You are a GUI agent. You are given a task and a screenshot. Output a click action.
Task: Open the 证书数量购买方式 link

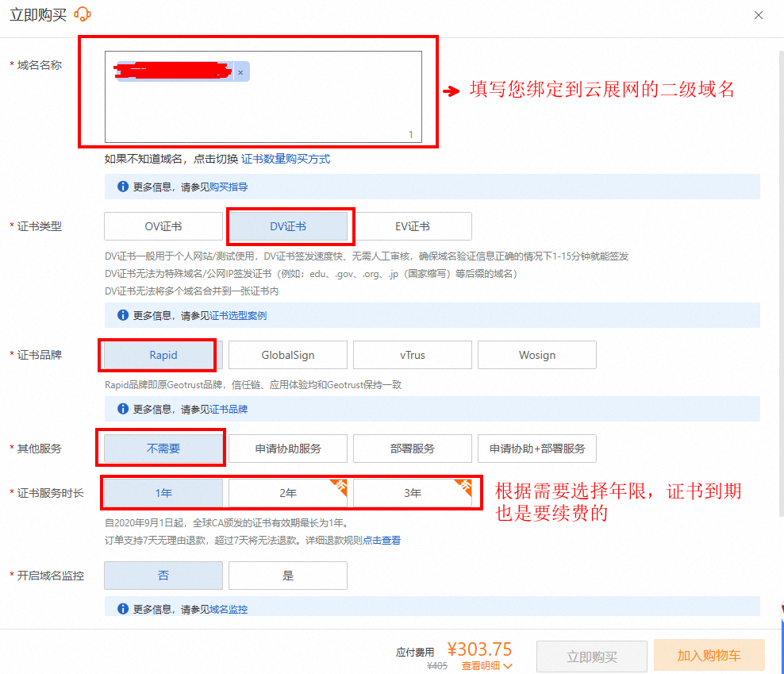286,159
